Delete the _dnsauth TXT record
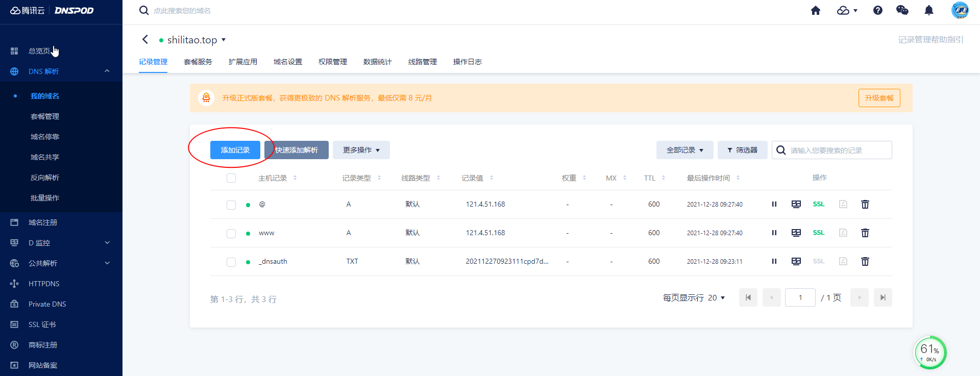980x376 pixels. pyautogui.click(x=865, y=261)
